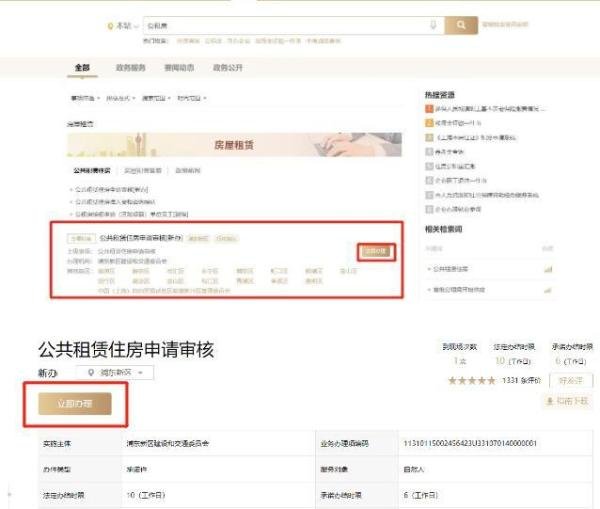Click the 热搜资源 section heading

pos(440,95)
